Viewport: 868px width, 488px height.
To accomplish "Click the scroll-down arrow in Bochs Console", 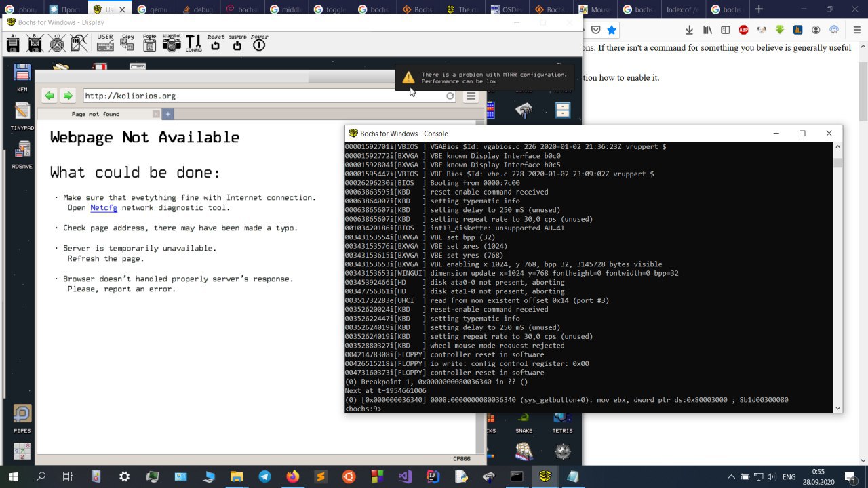I will click(x=837, y=408).
